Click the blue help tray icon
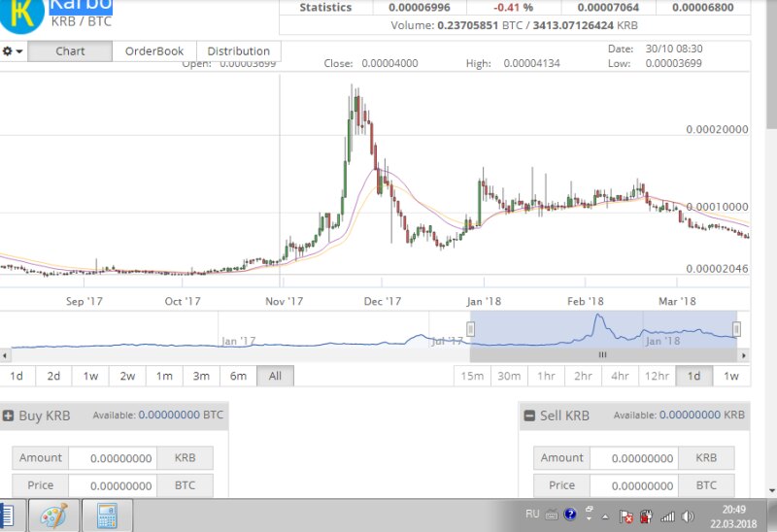The width and height of the screenshot is (777, 532). coord(570,515)
